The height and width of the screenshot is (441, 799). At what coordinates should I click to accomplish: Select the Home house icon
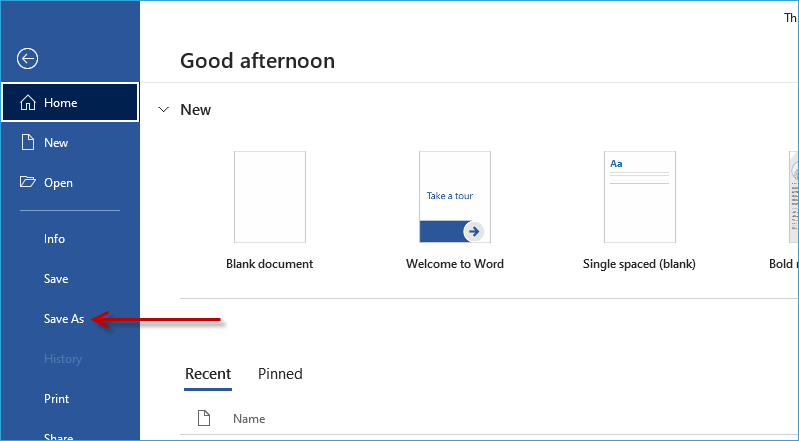click(28, 102)
